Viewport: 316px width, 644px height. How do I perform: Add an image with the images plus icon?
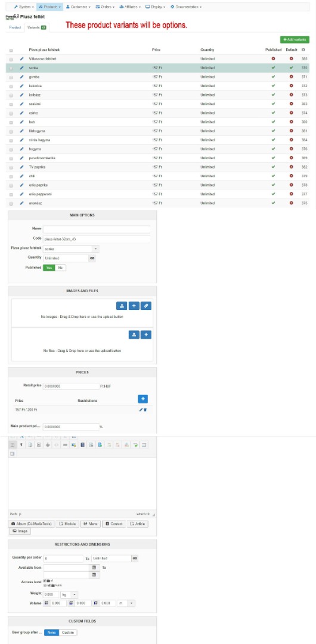coord(134,306)
